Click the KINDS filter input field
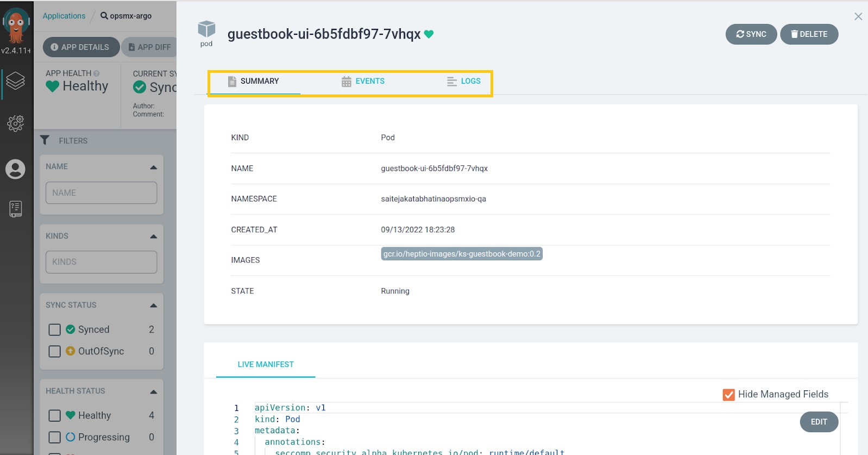The width and height of the screenshot is (868, 455). point(101,262)
